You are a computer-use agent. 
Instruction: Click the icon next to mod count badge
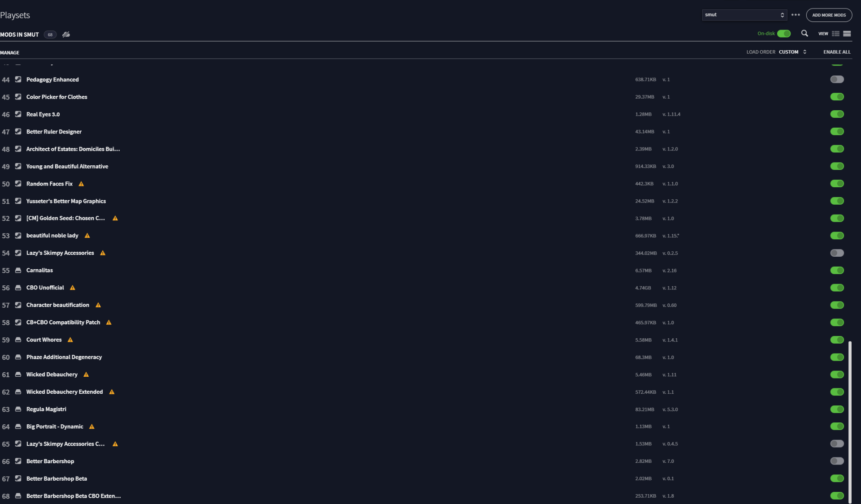coord(66,34)
